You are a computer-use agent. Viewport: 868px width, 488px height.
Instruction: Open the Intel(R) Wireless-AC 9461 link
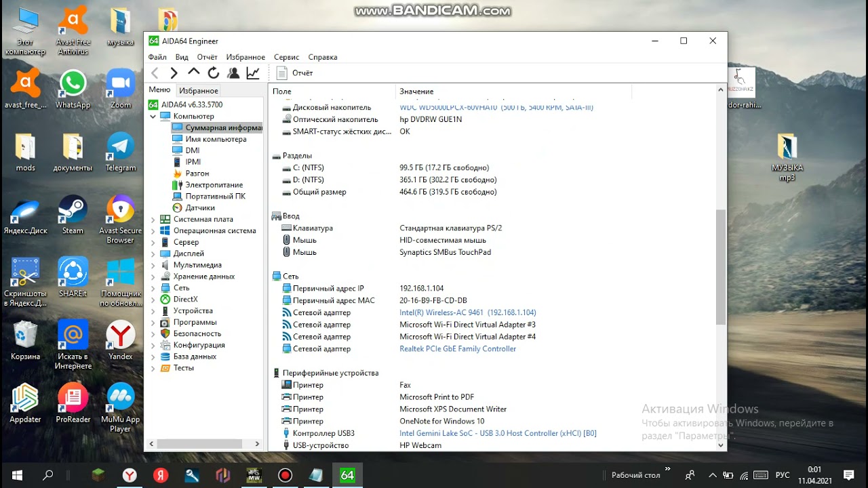[x=468, y=312]
